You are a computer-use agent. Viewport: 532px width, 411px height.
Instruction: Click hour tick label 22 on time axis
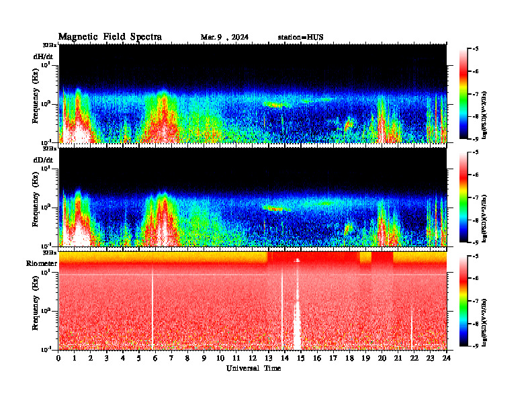pos(414,358)
